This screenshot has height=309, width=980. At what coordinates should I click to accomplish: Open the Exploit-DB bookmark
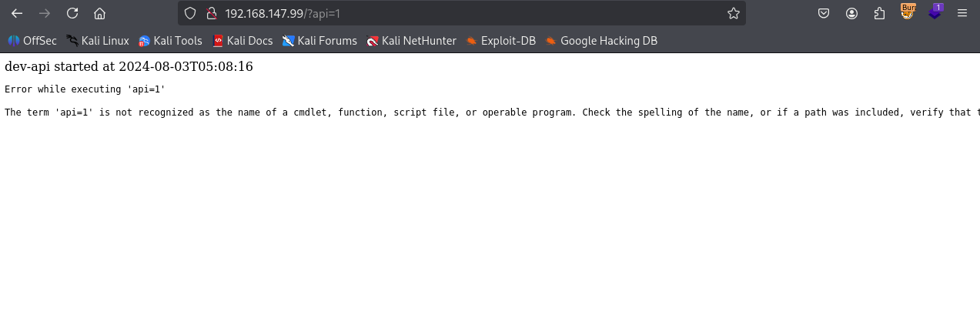click(500, 41)
